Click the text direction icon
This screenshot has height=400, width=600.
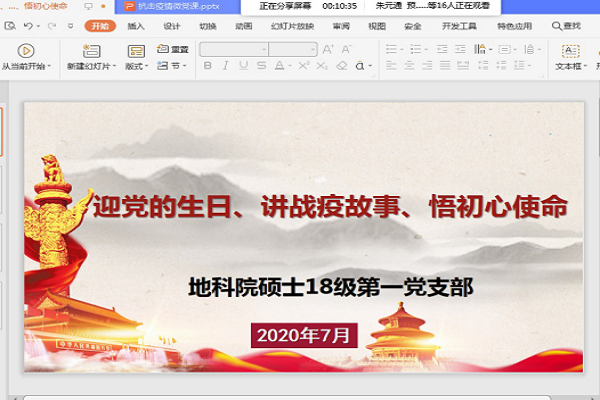(480, 49)
